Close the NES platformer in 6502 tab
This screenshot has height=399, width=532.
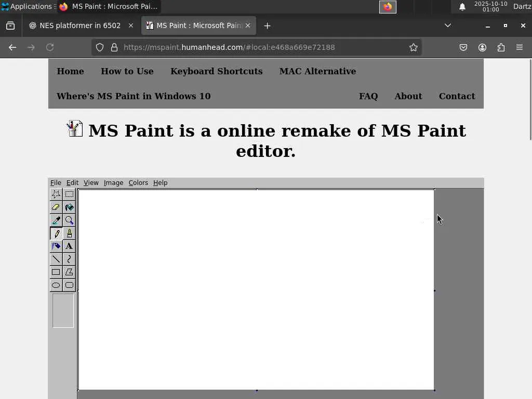coord(130,26)
